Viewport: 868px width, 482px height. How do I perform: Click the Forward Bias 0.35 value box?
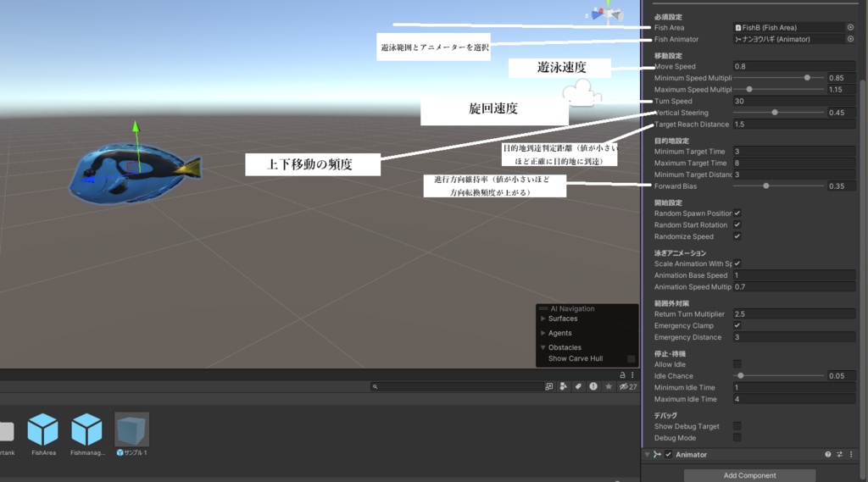pyautogui.click(x=842, y=186)
